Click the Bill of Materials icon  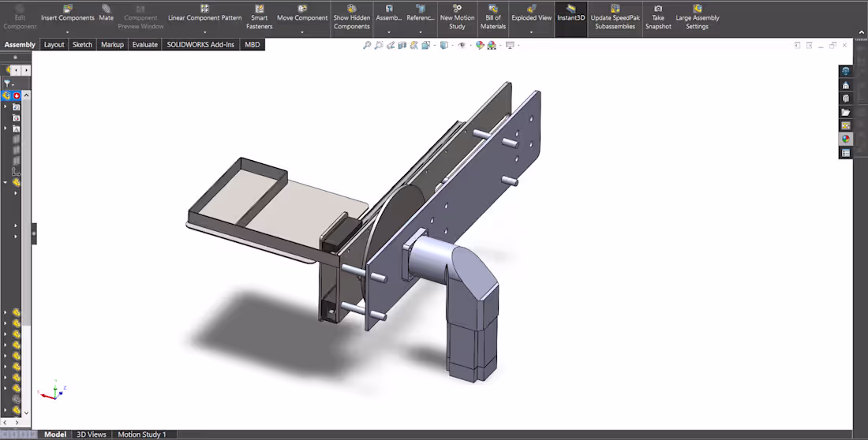pyautogui.click(x=492, y=17)
